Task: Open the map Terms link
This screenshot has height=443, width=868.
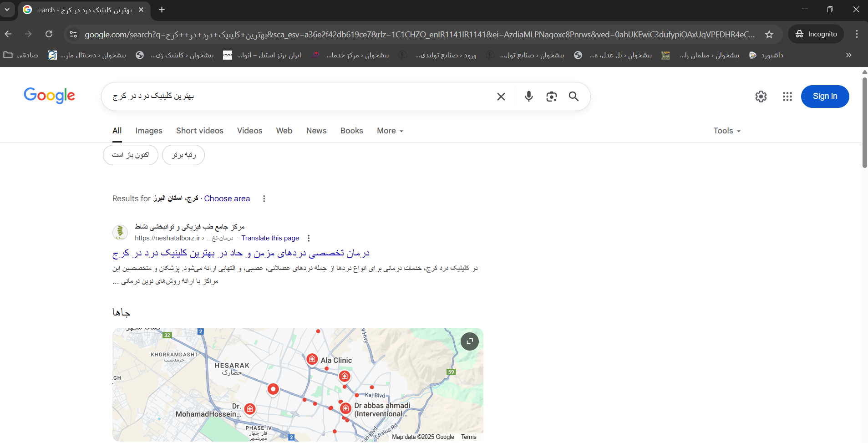Action: coord(468,437)
